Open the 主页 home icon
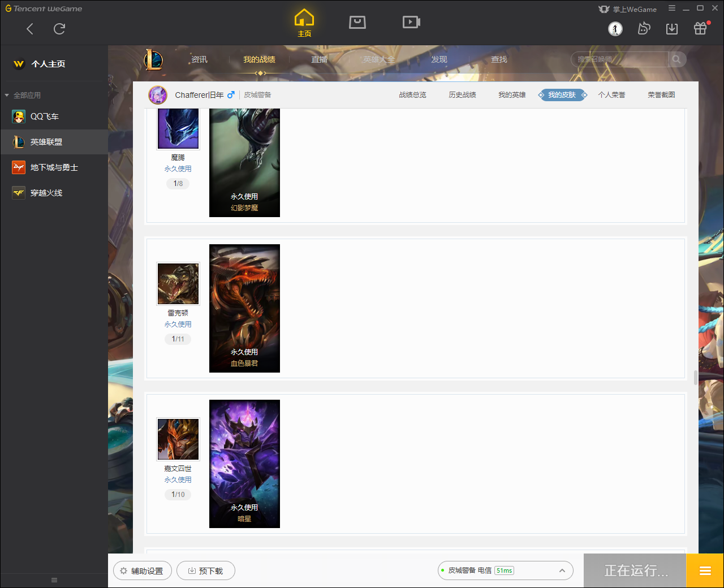Screen dimensions: 724x588 (x=304, y=23)
